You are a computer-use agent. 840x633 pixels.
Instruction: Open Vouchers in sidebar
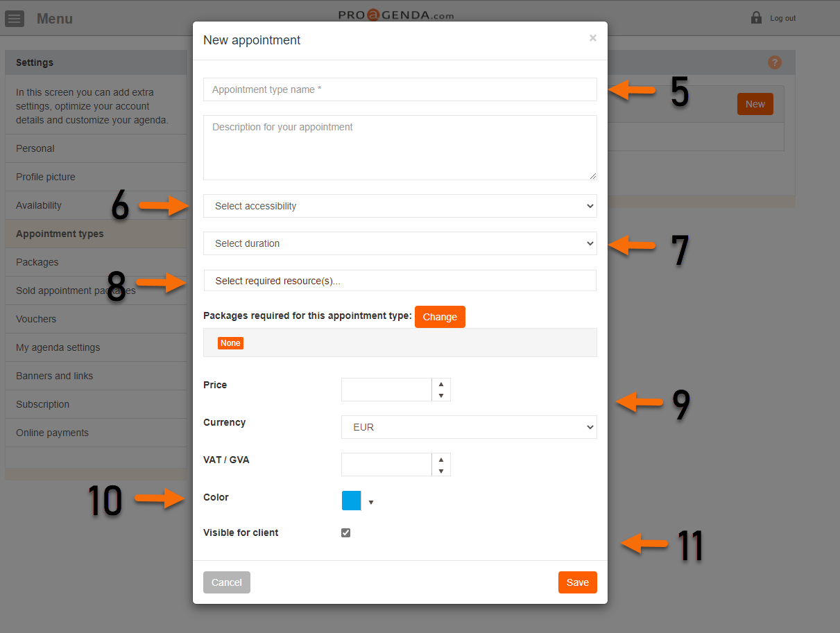96,319
